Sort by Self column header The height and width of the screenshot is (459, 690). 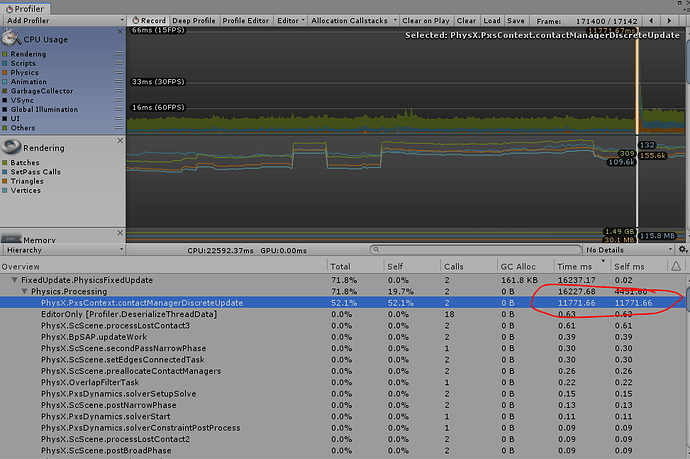(x=411, y=266)
